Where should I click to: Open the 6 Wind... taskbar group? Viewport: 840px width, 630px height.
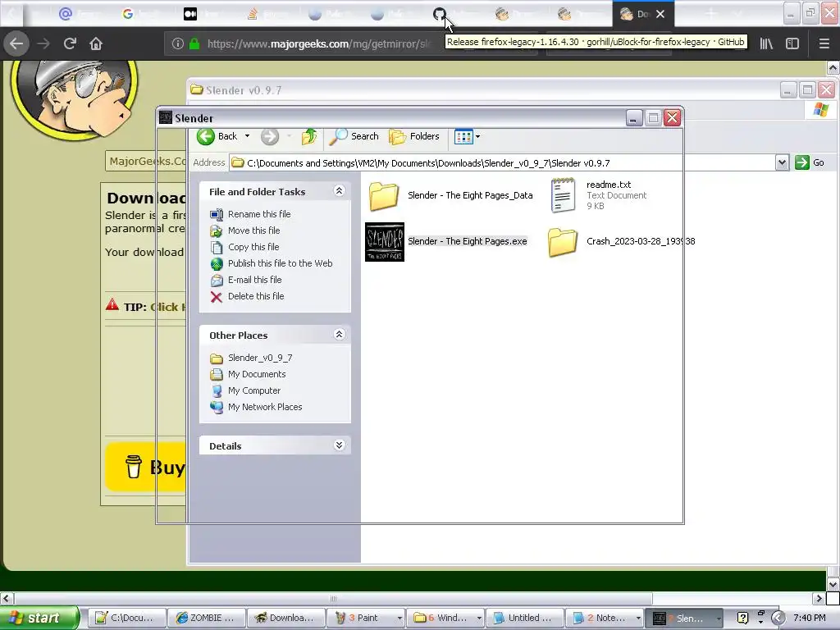pyautogui.click(x=445, y=618)
